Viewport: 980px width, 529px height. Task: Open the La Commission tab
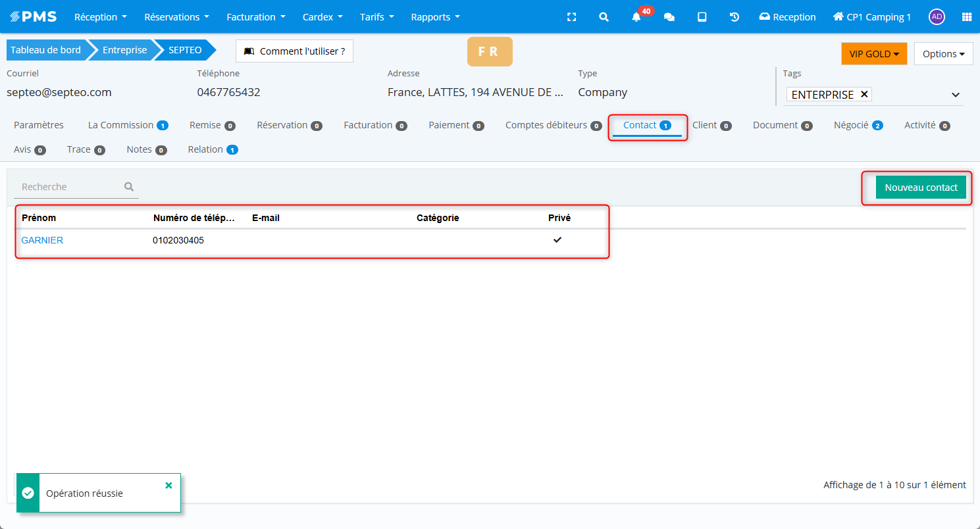(127, 125)
